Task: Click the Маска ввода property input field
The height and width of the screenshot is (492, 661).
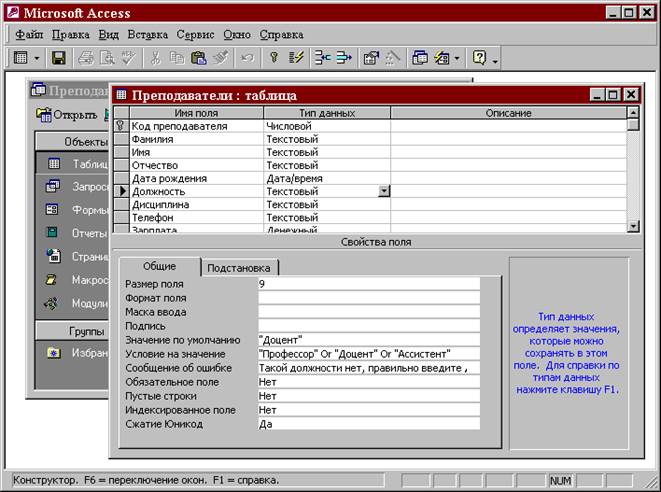Action: [367, 311]
